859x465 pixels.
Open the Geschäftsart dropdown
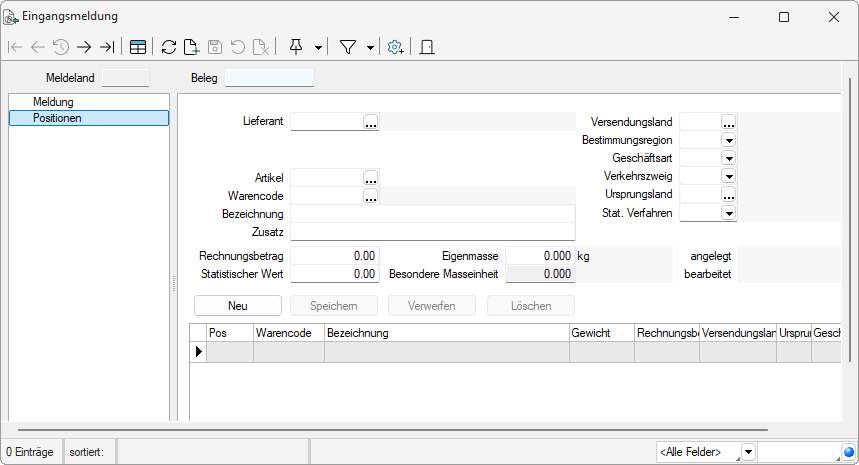tap(728, 158)
